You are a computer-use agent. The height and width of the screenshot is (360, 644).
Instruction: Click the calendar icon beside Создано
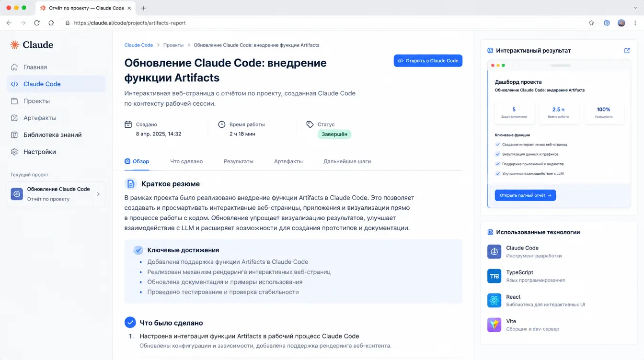[128, 124]
